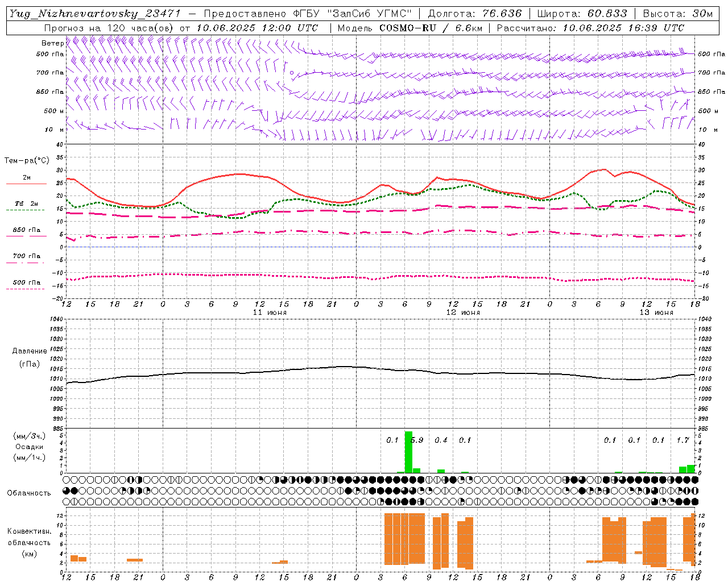Click the calculated time 10.06.2025 16:39 UTC
This screenshot has height=582, width=728.
(x=623, y=28)
